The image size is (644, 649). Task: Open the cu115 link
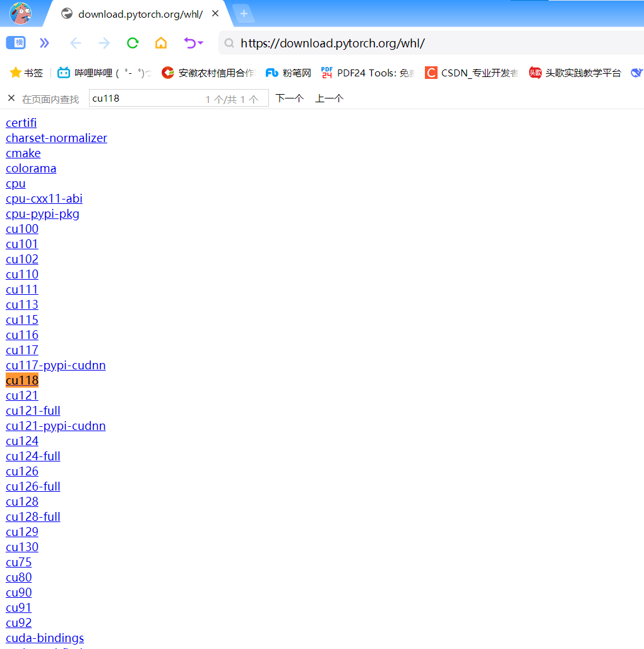pyautogui.click(x=22, y=319)
